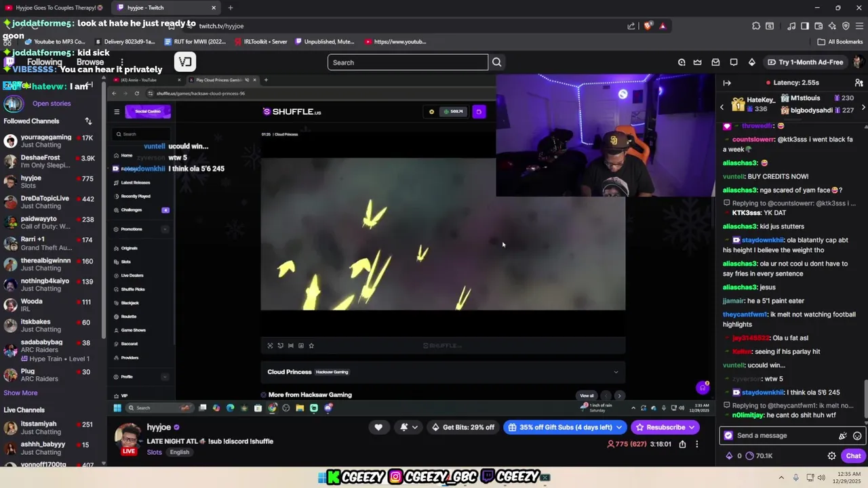This screenshot has width=868, height=488.
Task: Select the hyyjoe - Twitch browser tab
Action: tap(165, 7)
